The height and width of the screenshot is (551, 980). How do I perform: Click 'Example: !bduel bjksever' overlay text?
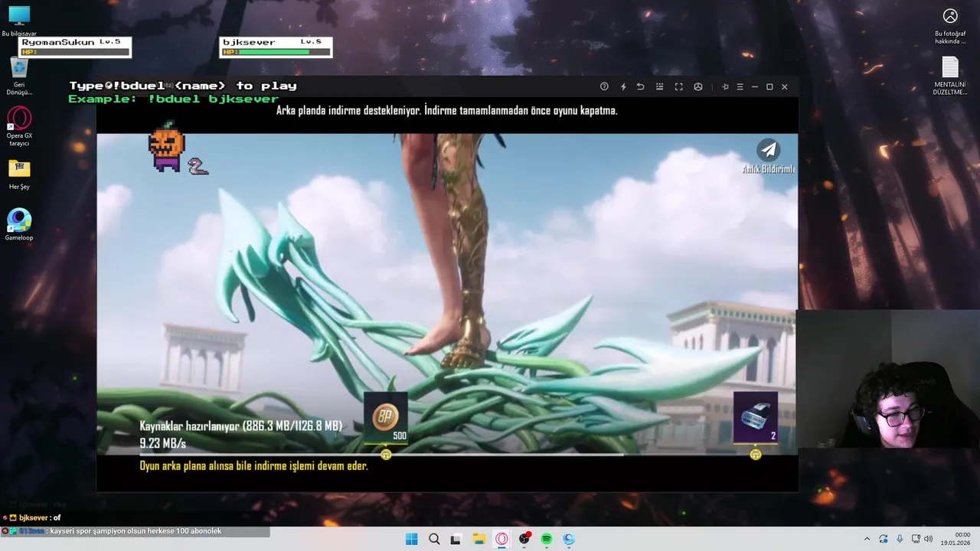pos(174,99)
